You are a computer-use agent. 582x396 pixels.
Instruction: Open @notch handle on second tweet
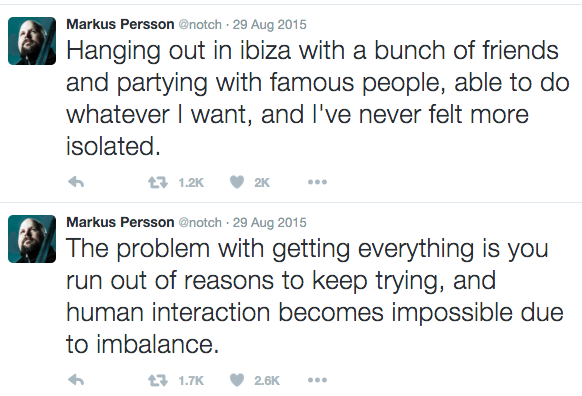(x=200, y=222)
